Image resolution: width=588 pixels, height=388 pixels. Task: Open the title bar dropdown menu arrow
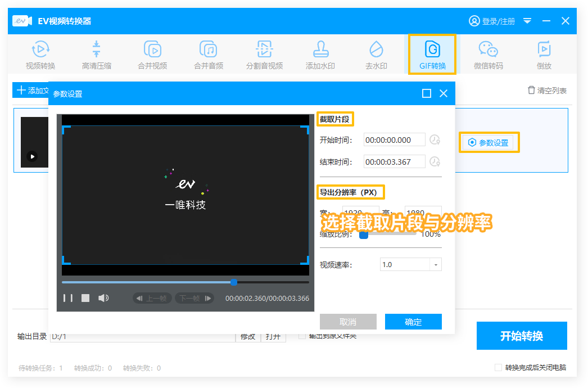527,21
